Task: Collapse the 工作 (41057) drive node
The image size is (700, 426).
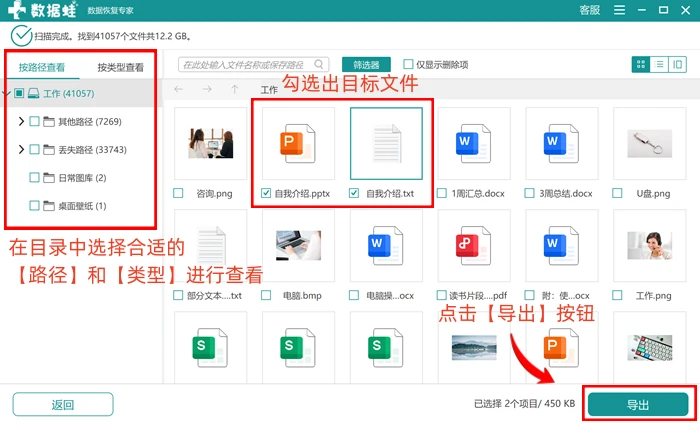Action: click(6, 93)
